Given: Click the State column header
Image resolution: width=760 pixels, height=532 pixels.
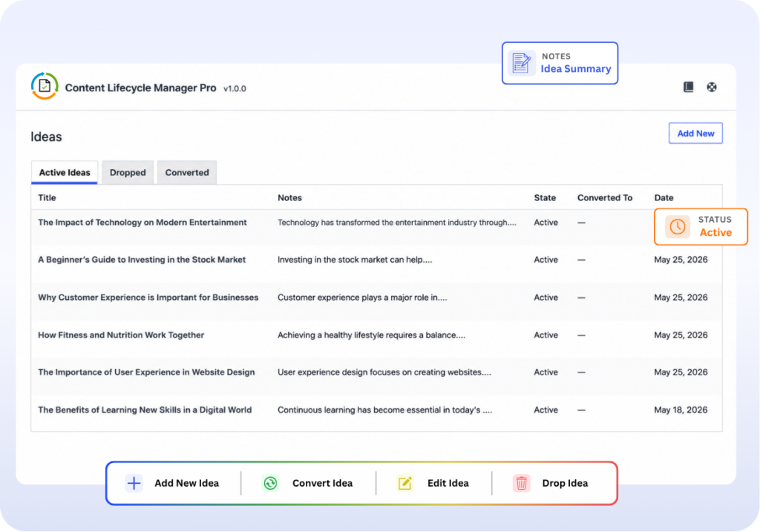Looking at the screenshot, I should (545, 197).
